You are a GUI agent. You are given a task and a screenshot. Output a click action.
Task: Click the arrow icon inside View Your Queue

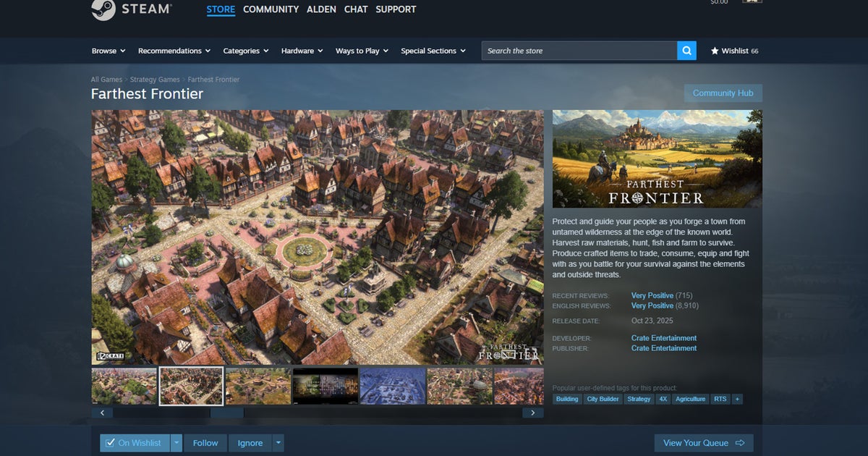740,442
